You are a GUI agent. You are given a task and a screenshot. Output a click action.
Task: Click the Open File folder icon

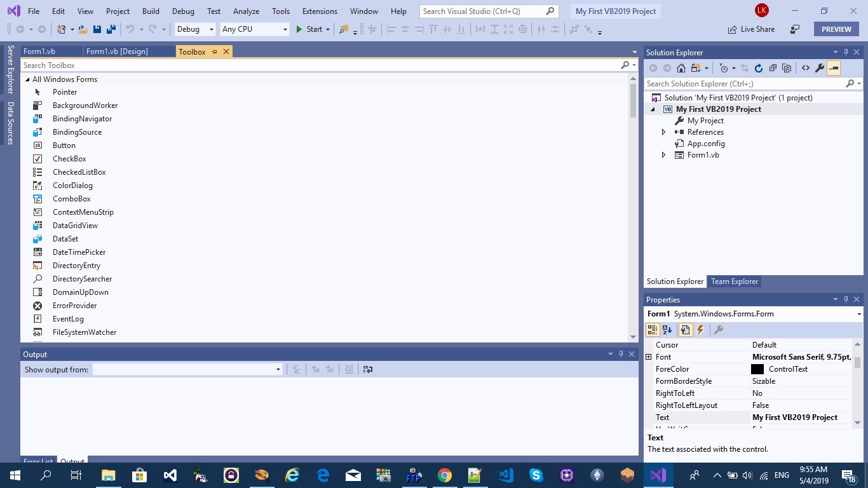pos(83,29)
